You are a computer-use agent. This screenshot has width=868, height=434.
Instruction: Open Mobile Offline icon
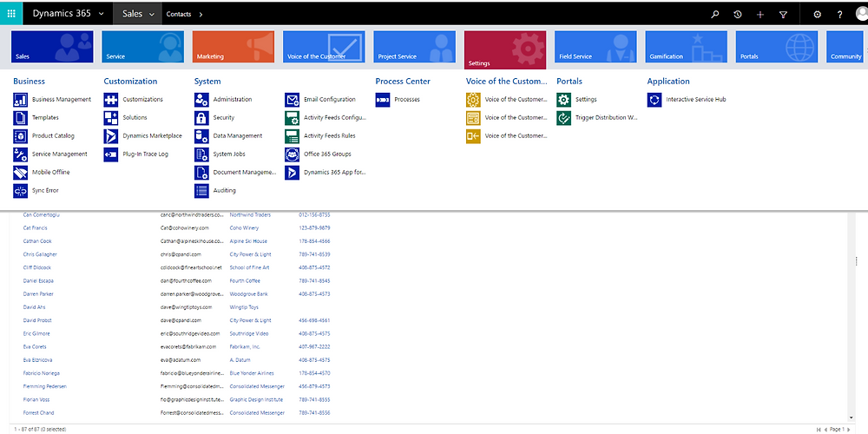[x=21, y=173]
